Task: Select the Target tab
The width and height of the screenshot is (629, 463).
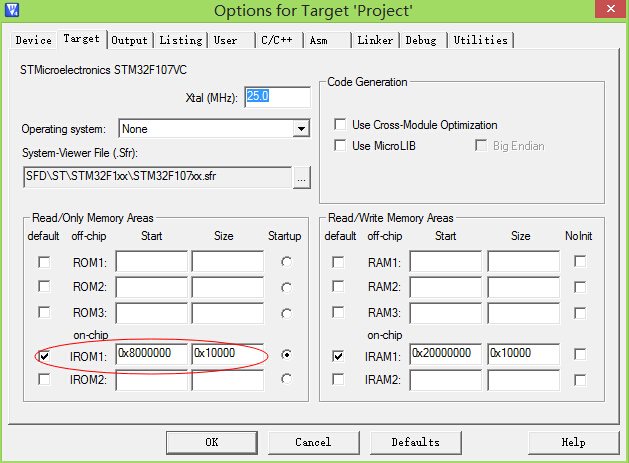Action: (x=82, y=39)
